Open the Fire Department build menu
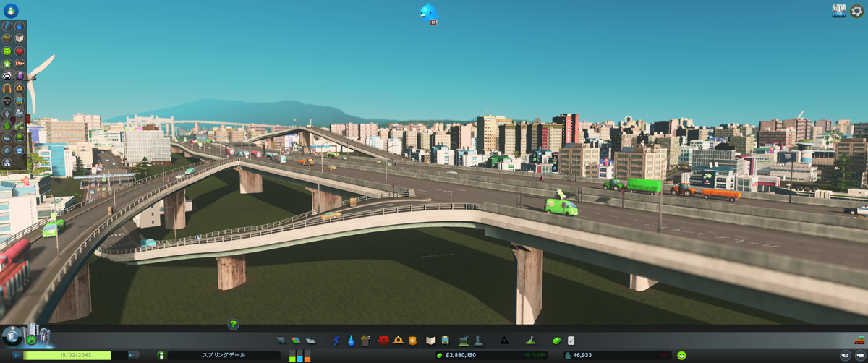Image resolution: width=868 pixels, height=363 pixels. [398, 341]
